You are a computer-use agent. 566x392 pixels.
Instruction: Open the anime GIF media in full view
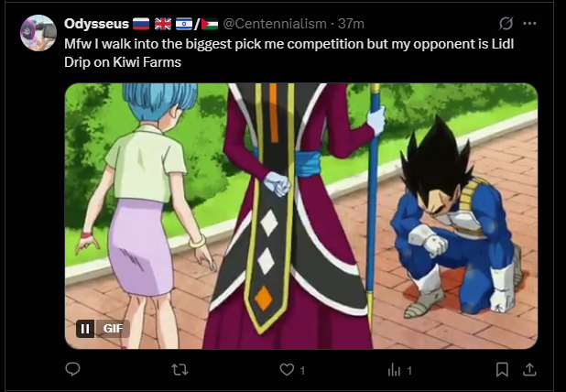(301, 216)
